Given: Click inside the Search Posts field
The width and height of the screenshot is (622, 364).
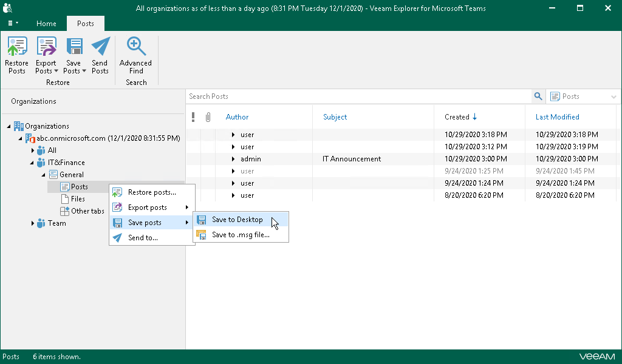Looking at the screenshot, I should [358, 96].
